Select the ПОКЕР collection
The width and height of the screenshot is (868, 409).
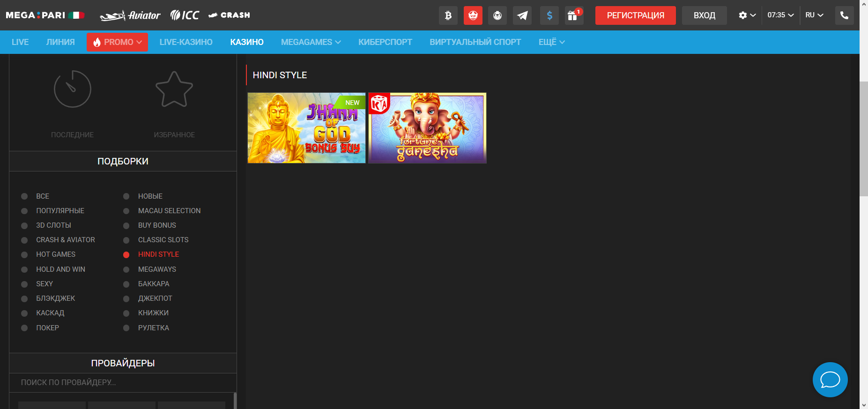(47, 328)
